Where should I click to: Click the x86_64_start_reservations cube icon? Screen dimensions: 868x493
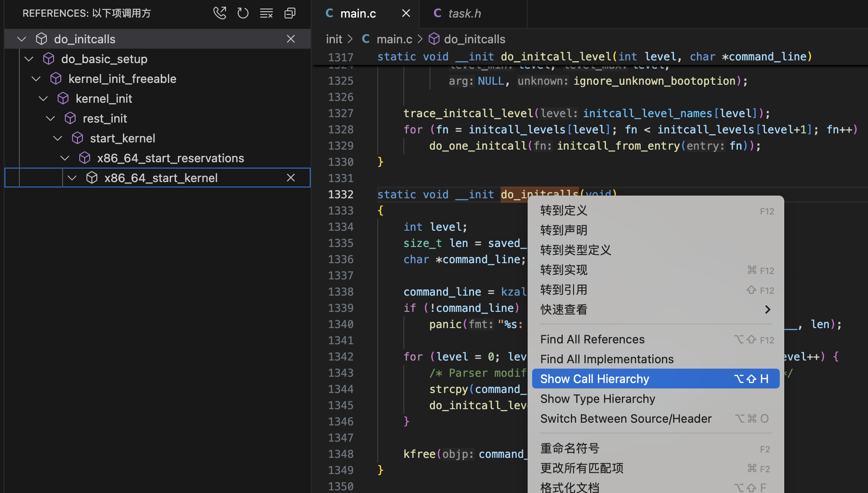click(x=85, y=158)
